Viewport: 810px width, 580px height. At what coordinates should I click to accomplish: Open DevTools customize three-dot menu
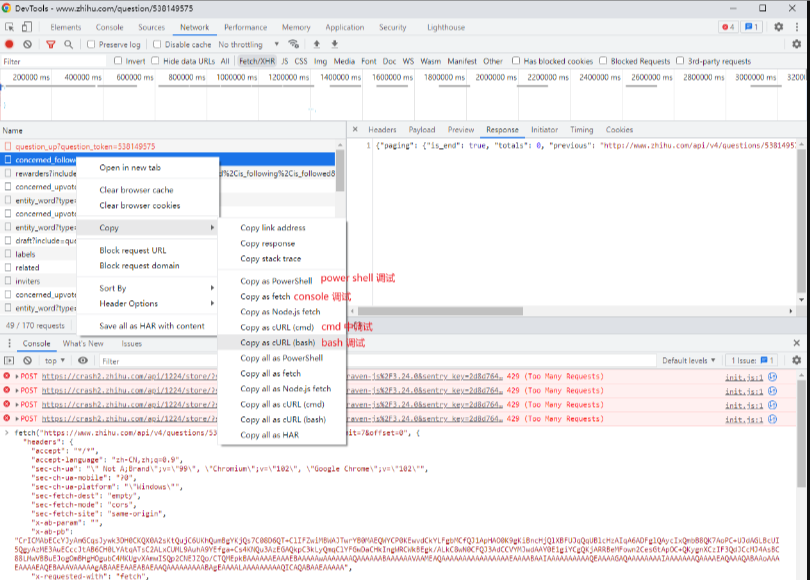pyautogui.click(x=797, y=27)
